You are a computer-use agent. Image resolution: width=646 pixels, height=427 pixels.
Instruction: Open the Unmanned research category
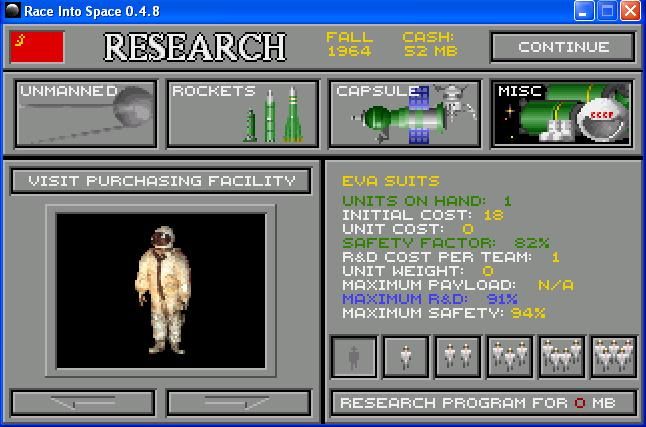click(x=86, y=114)
